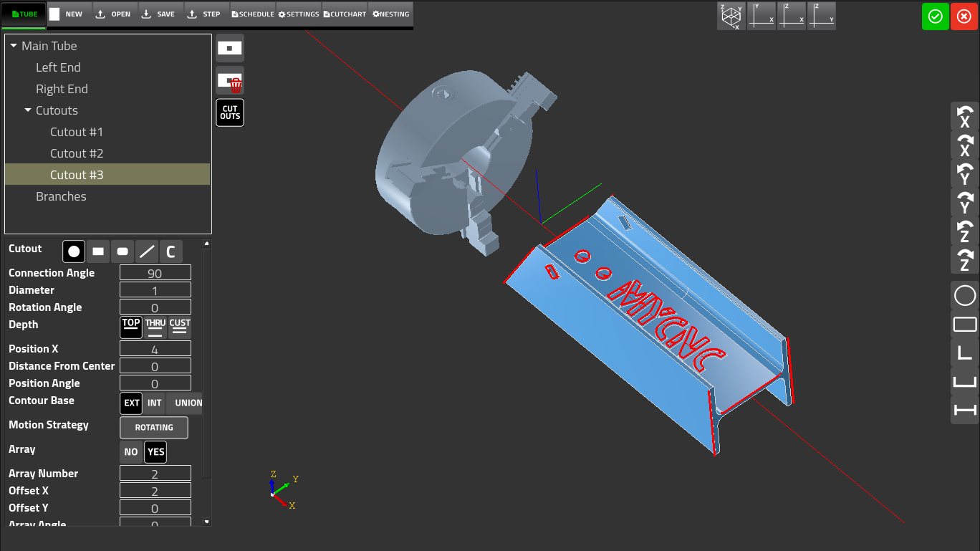The image size is (980, 551).
Task: Open the NESTING menu
Action: point(390,13)
